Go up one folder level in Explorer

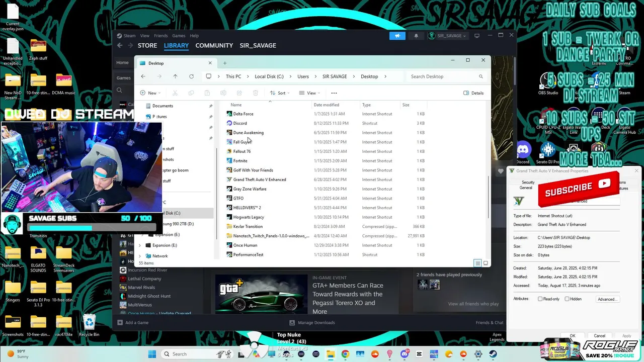(175, 76)
